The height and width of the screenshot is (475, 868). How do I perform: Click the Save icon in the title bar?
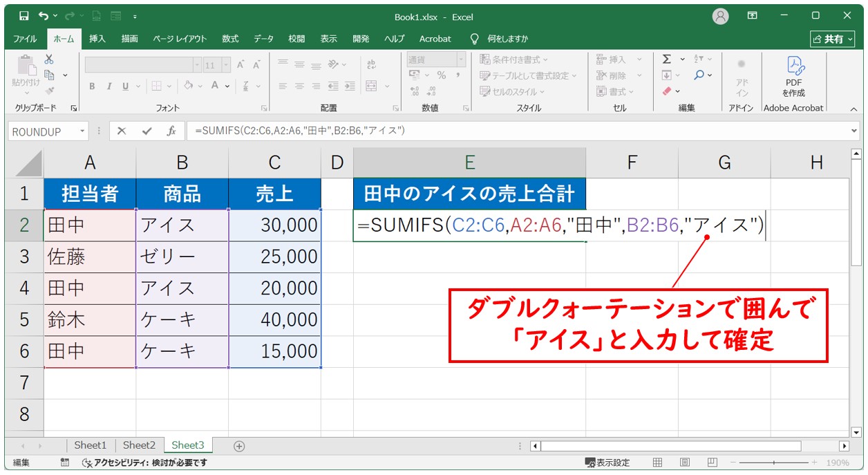click(23, 15)
